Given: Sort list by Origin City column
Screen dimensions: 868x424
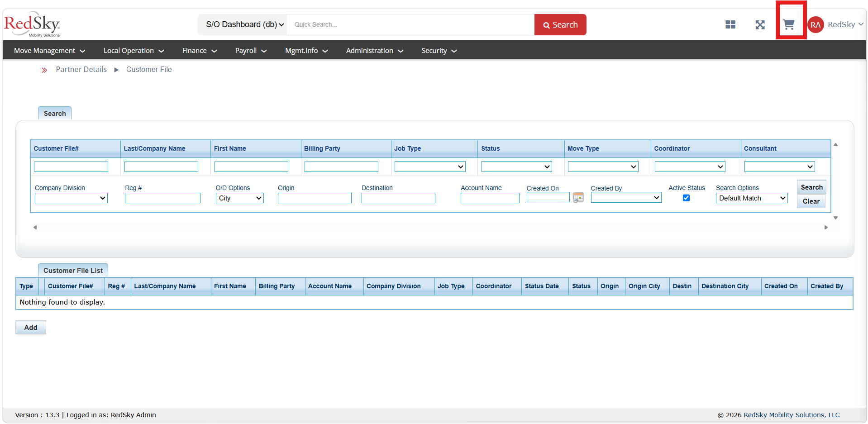Looking at the screenshot, I should [x=644, y=286].
